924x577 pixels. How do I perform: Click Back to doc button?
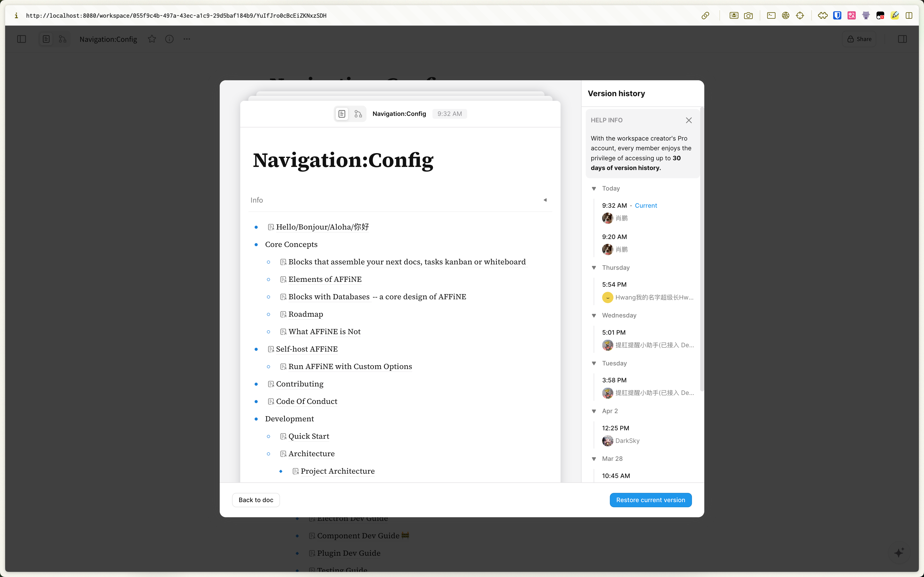tap(256, 500)
